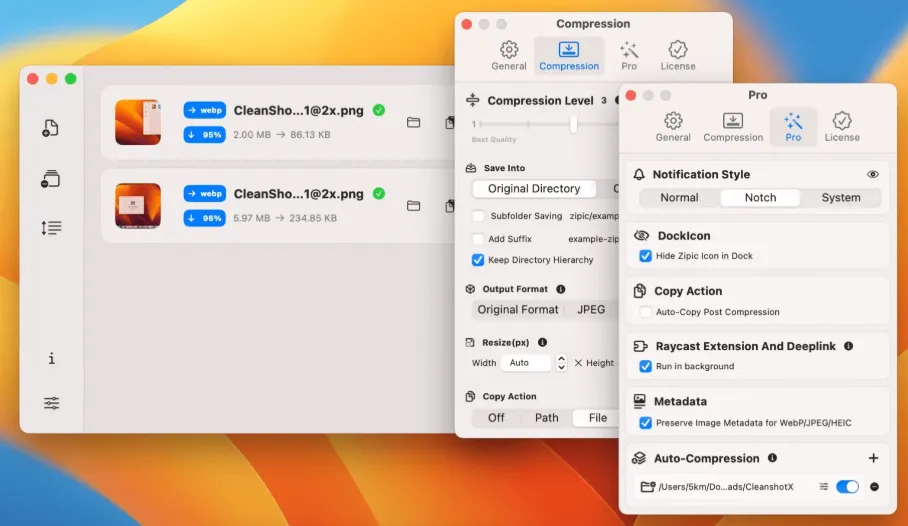Click the Auto-Compression info icon

[772, 458]
